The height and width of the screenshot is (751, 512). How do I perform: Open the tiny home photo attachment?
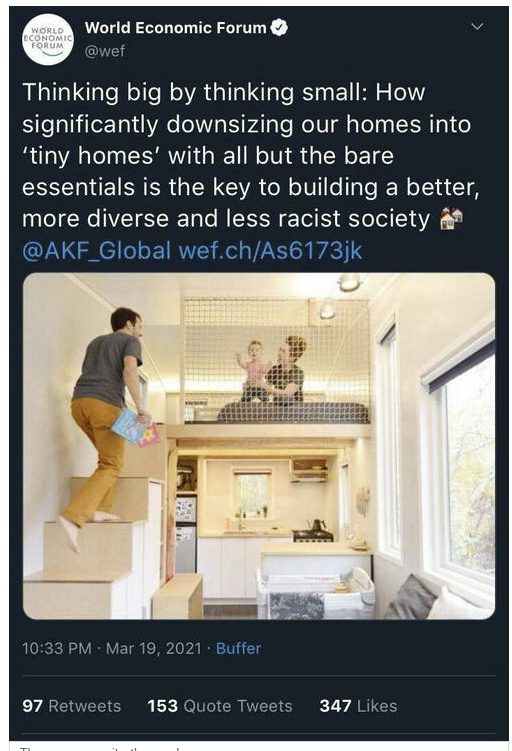tap(259, 446)
